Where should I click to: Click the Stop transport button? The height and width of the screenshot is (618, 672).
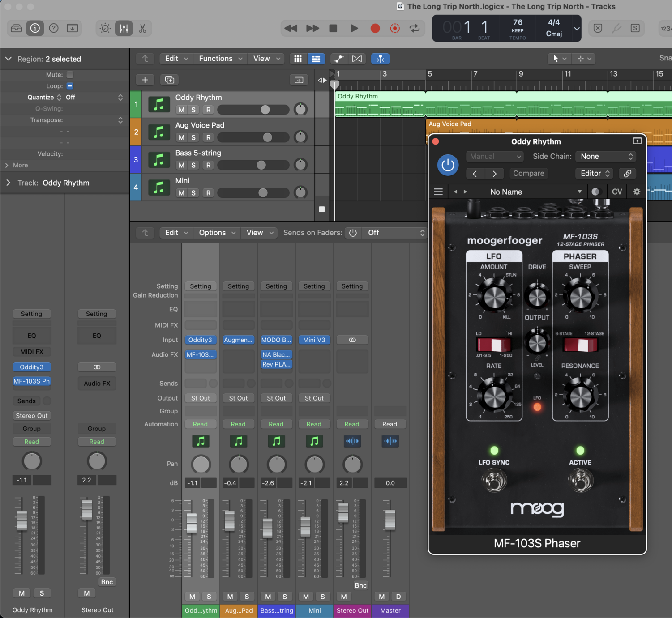point(333,28)
